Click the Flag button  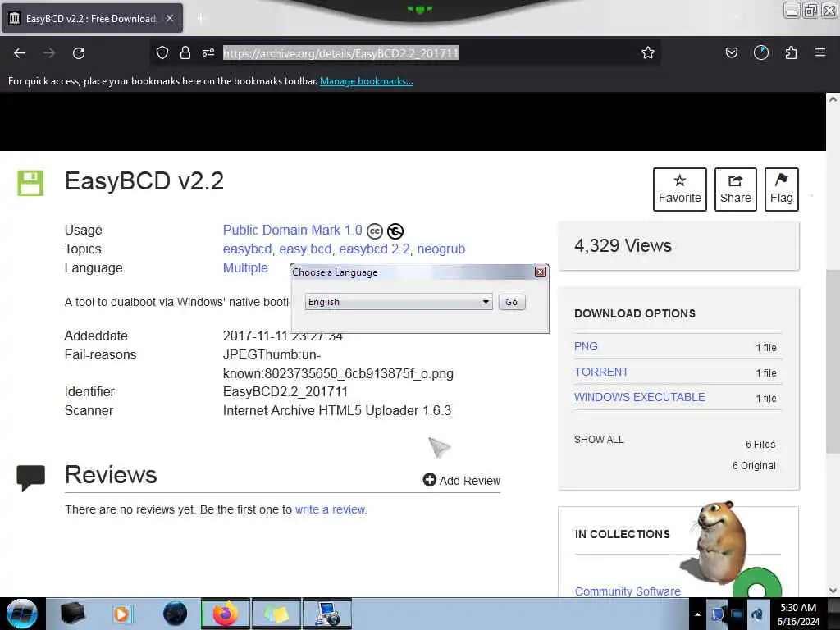782,189
